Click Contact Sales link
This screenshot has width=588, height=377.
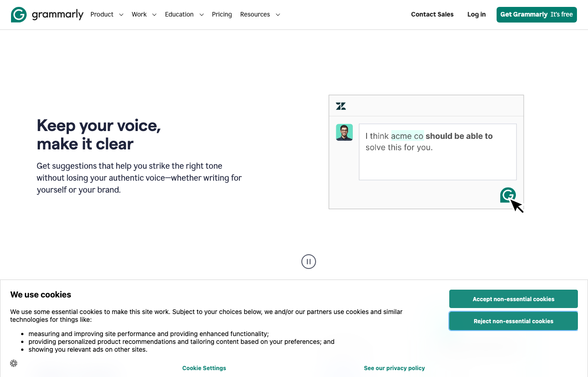coord(432,15)
